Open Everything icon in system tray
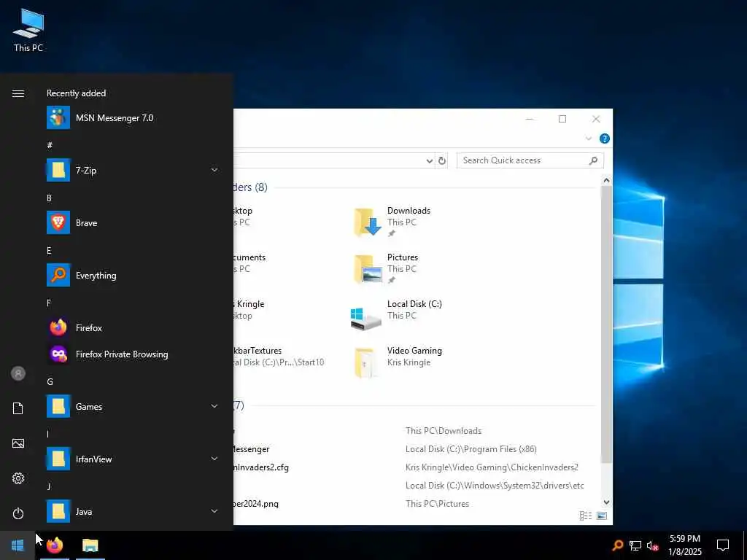This screenshot has width=747, height=560. point(618,545)
